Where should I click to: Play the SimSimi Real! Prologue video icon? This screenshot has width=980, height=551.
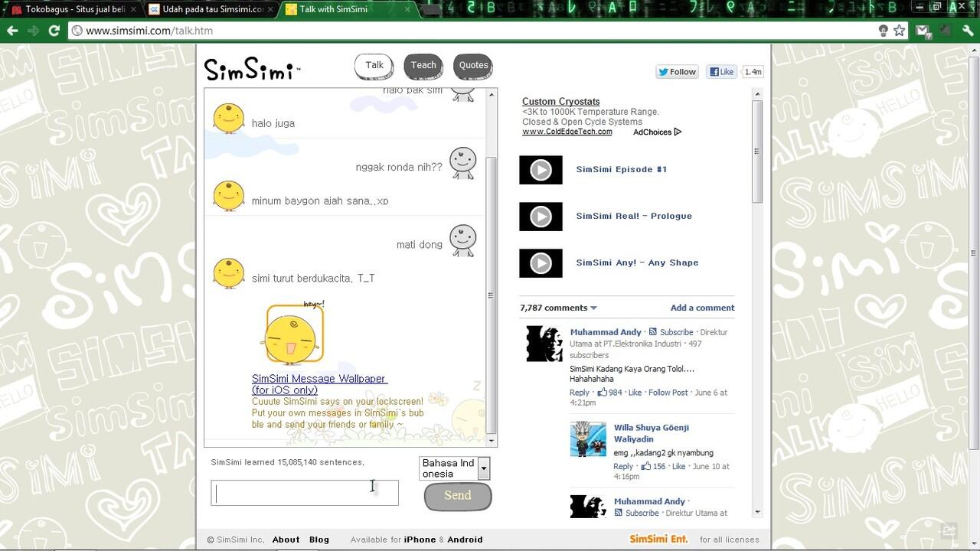pos(541,217)
